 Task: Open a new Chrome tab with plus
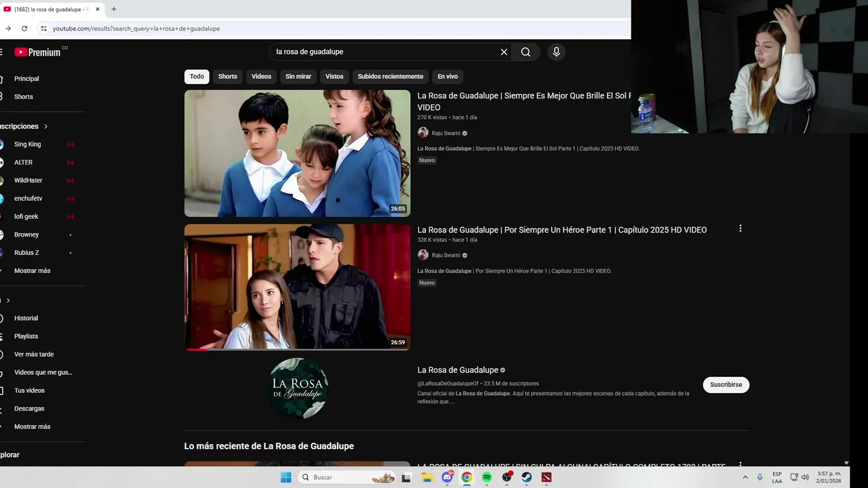pos(113,9)
